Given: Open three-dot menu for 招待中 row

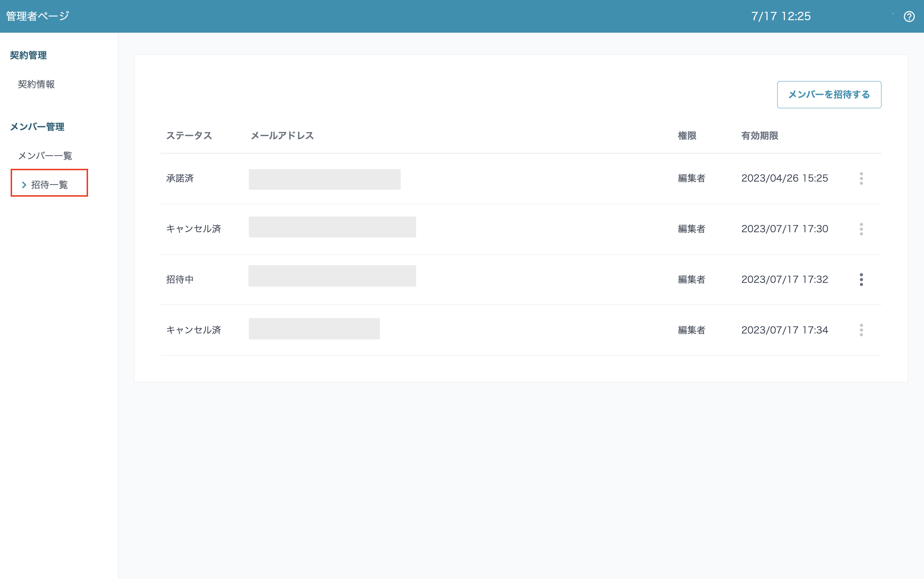Looking at the screenshot, I should (x=861, y=280).
